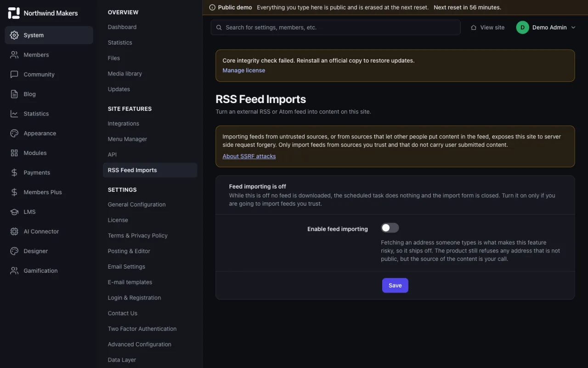Open the Files page in Overview
Viewport: 588px width, 368px height.
pos(114,58)
